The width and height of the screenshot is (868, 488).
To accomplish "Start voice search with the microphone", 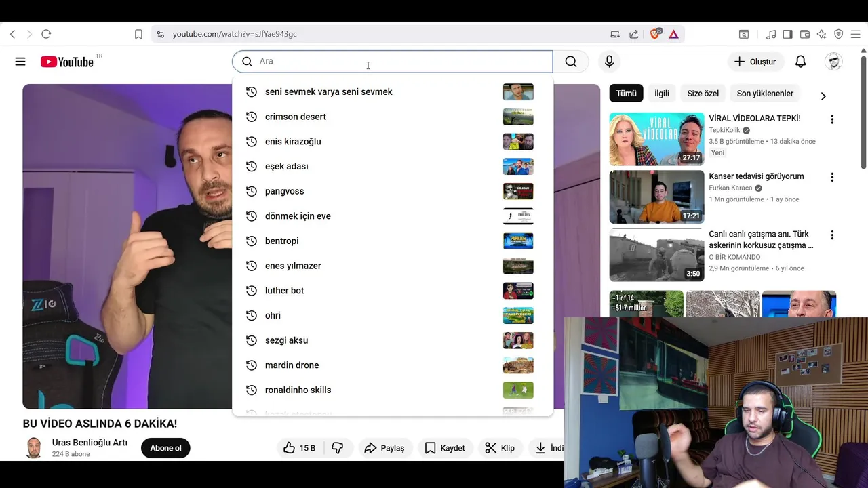I will tap(609, 62).
